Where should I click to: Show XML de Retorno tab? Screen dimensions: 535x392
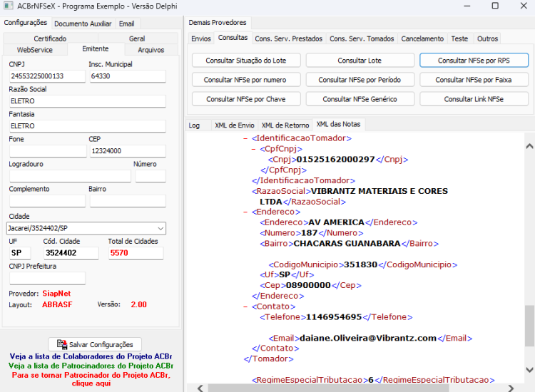(285, 125)
